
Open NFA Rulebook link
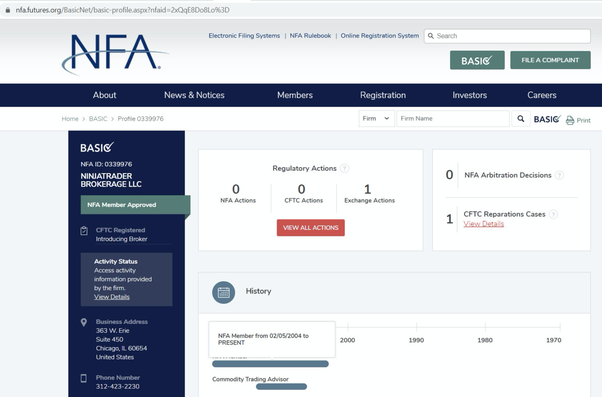(x=310, y=36)
